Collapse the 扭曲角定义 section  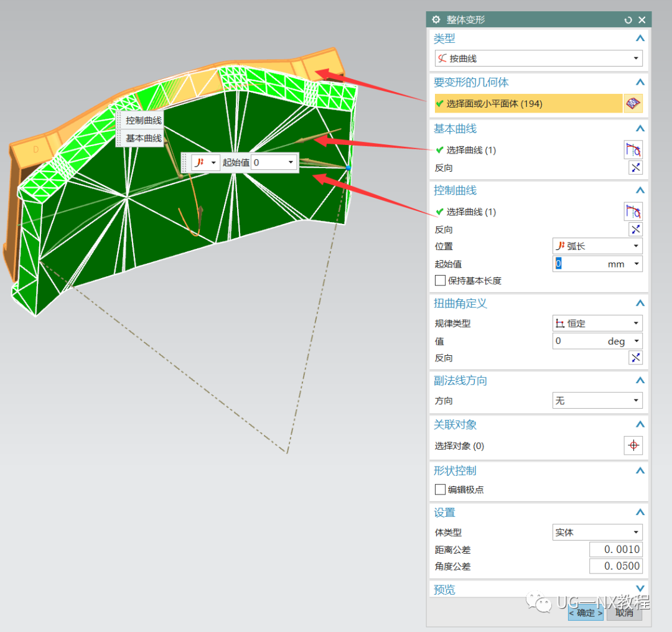[640, 304]
